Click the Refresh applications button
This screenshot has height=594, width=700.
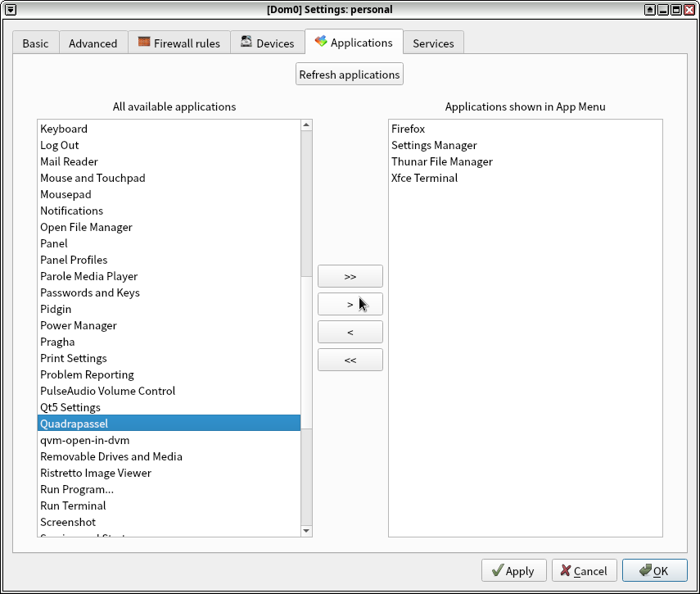pyautogui.click(x=349, y=73)
